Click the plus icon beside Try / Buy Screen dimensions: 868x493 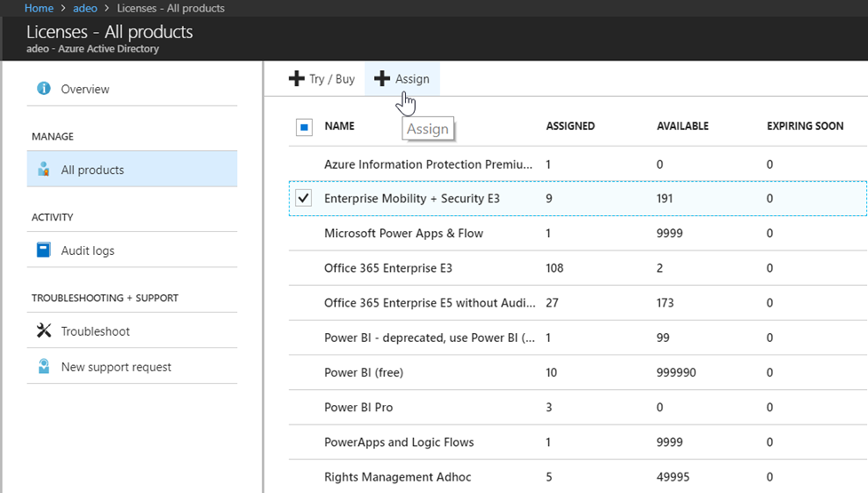click(297, 78)
